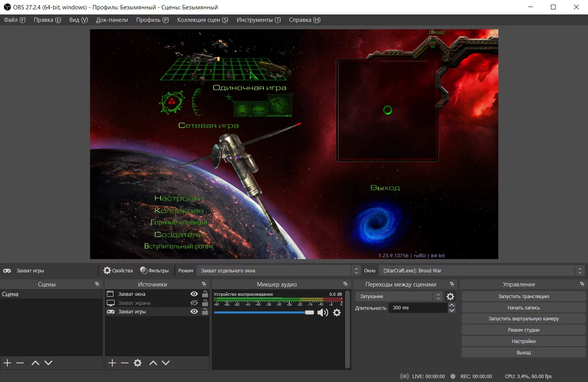Open the Вид menu
The width and height of the screenshot is (588, 382).
click(79, 20)
